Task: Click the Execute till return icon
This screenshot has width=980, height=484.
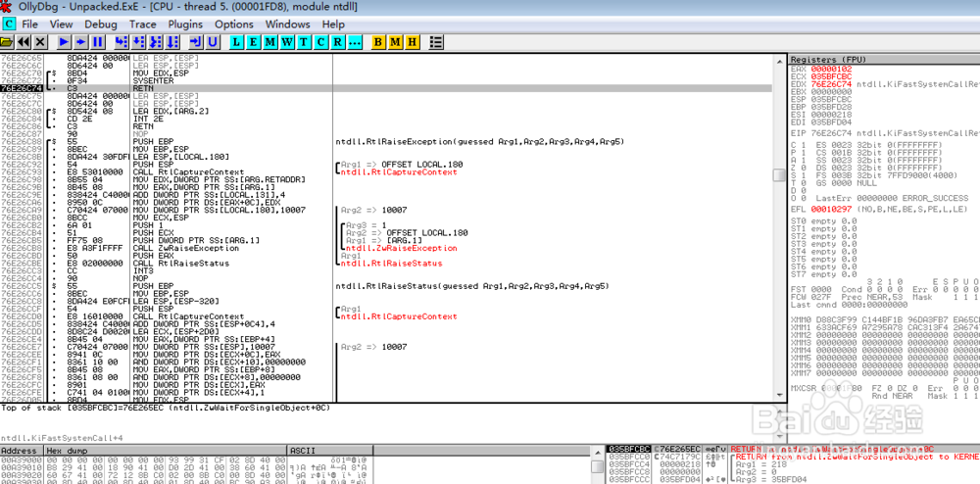Action: (x=196, y=42)
